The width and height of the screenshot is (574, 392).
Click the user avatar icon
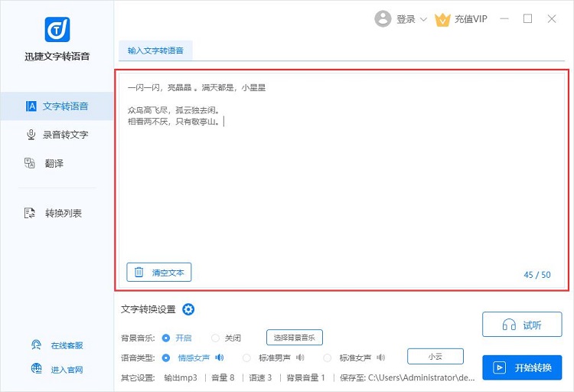coord(383,18)
